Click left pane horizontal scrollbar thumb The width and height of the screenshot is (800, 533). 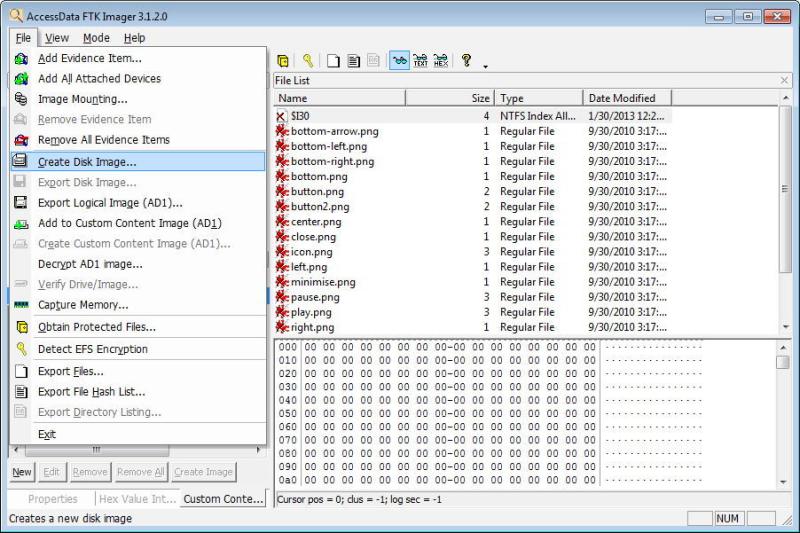[97, 450]
